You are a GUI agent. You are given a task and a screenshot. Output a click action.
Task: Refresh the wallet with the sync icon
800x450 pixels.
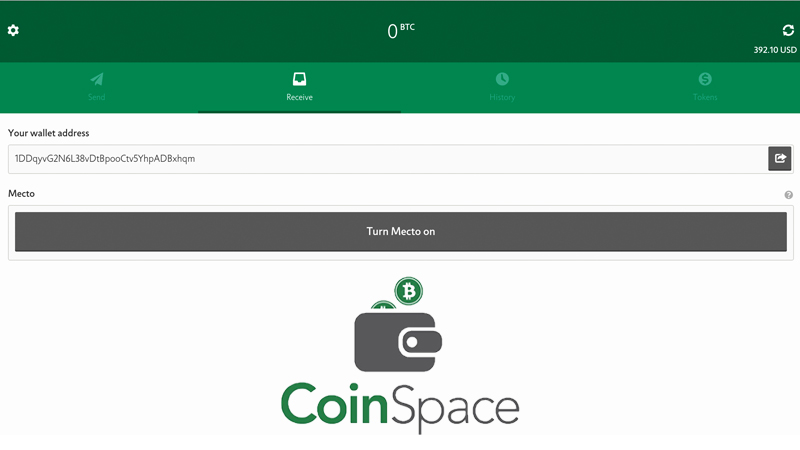[x=788, y=31]
